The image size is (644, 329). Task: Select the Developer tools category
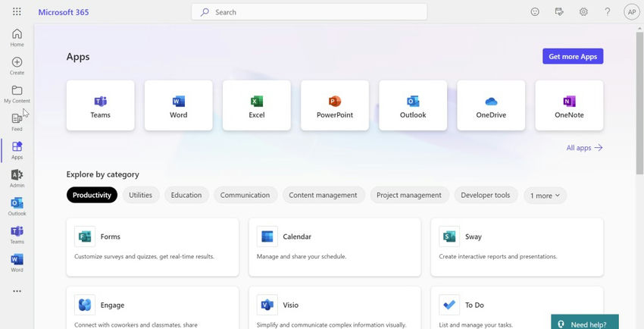[x=486, y=195]
